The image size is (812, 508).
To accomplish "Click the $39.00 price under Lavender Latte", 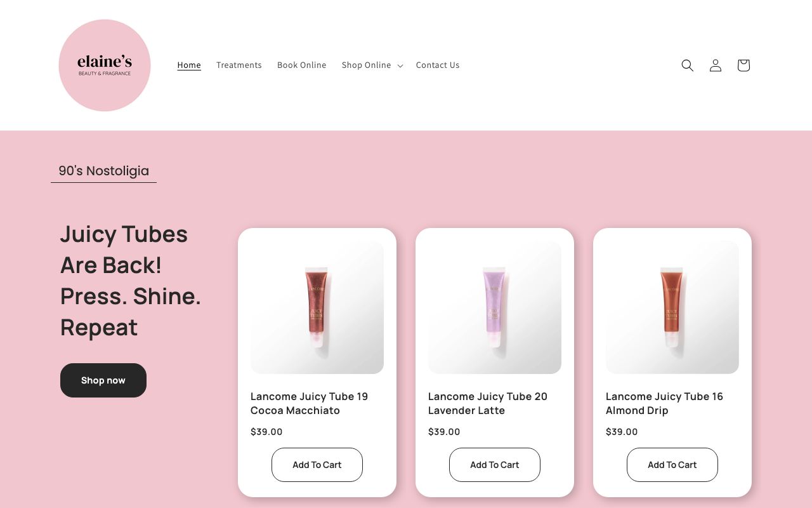I will pyautogui.click(x=444, y=432).
